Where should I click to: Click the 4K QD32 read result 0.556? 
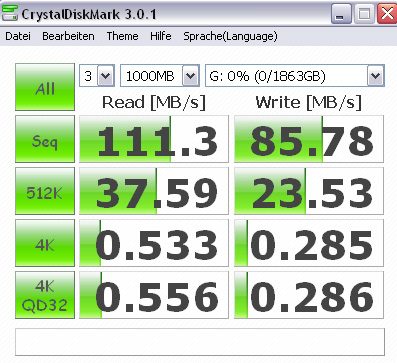154,295
